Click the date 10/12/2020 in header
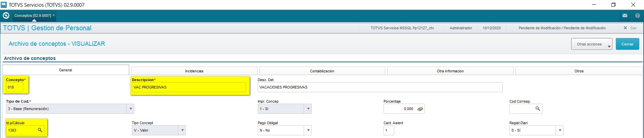Image resolution: width=644 pixels, height=138 pixels. pos(492,28)
